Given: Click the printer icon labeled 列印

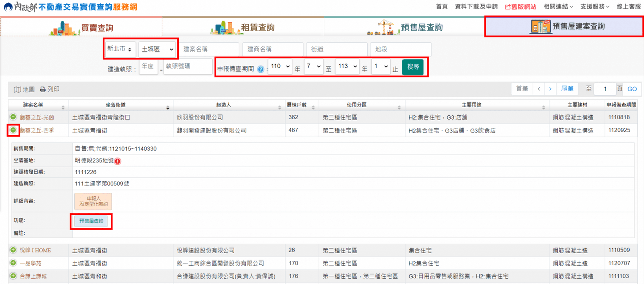Looking at the screenshot, I should pyautogui.click(x=43, y=89).
